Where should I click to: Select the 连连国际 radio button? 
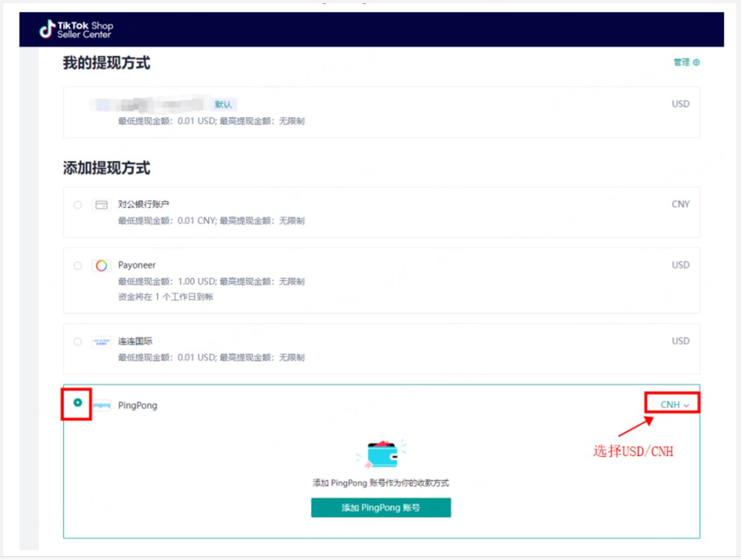coord(78,341)
